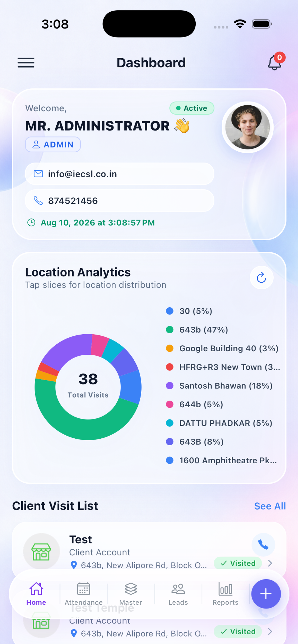
Task: Tap the location pin on Test Temple address
Action: 74,633
